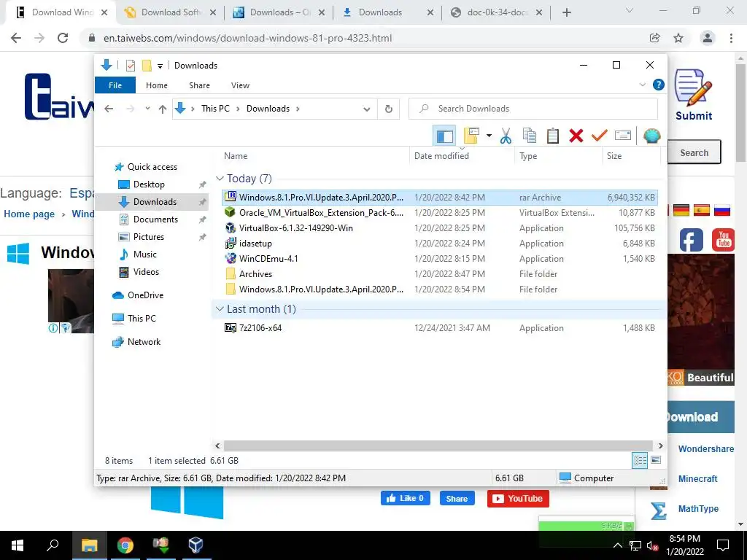Image resolution: width=747 pixels, height=560 pixels.
Task: Switch to the Home ribbon tab
Action: (x=157, y=85)
